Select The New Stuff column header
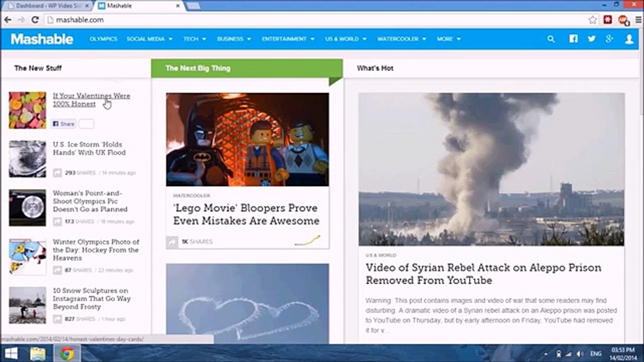This screenshot has width=644, height=362. point(38,68)
